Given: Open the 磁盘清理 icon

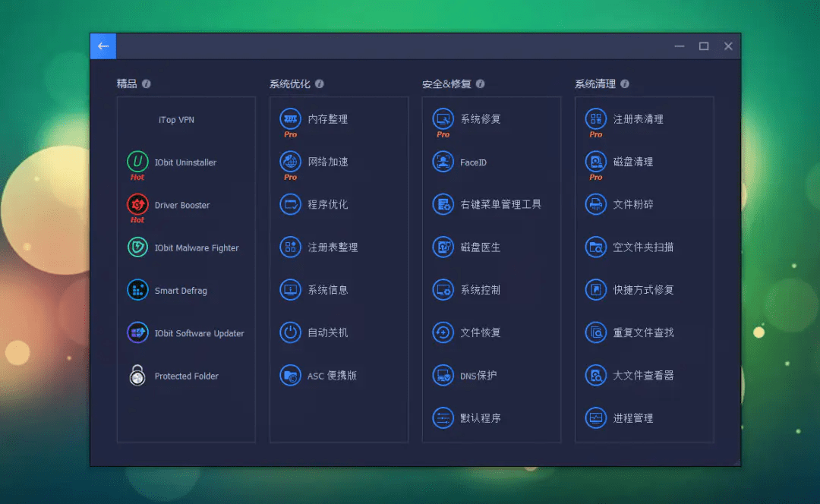Looking at the screenshot, I should click(596, 162).
